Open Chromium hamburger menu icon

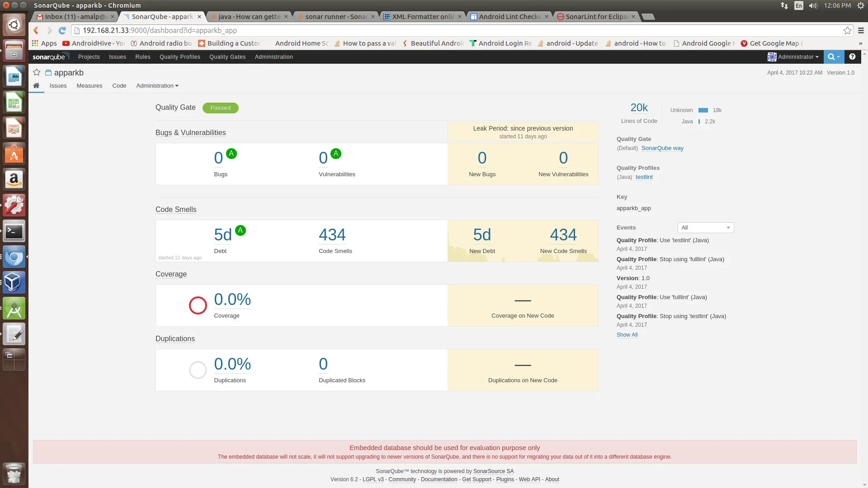[861, 30]
